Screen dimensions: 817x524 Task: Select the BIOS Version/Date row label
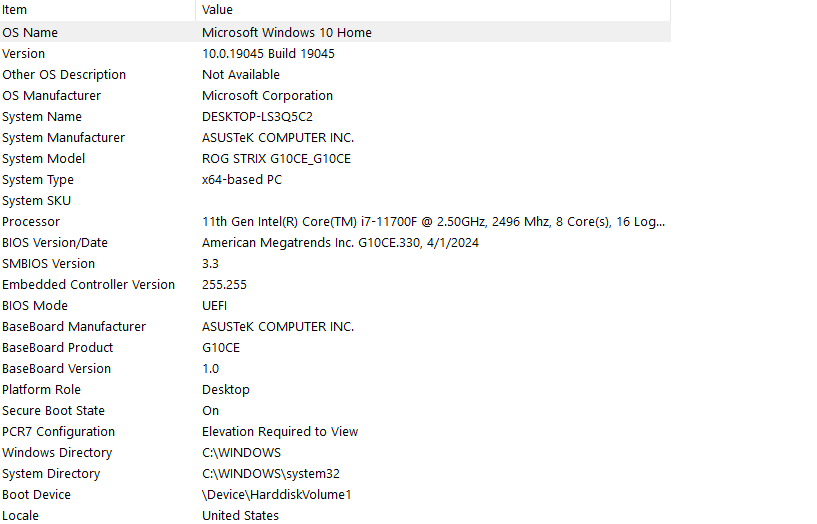click(55, 243)
